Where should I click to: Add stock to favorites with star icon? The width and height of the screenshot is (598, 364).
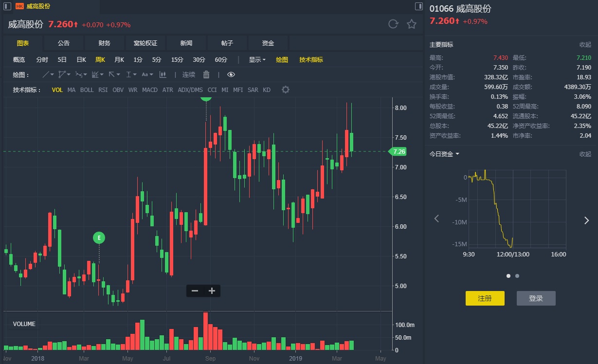tap(412, 24)
